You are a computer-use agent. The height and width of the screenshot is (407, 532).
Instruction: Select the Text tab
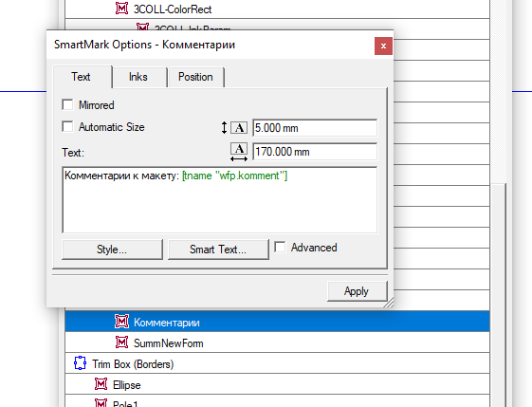point(81,77)
